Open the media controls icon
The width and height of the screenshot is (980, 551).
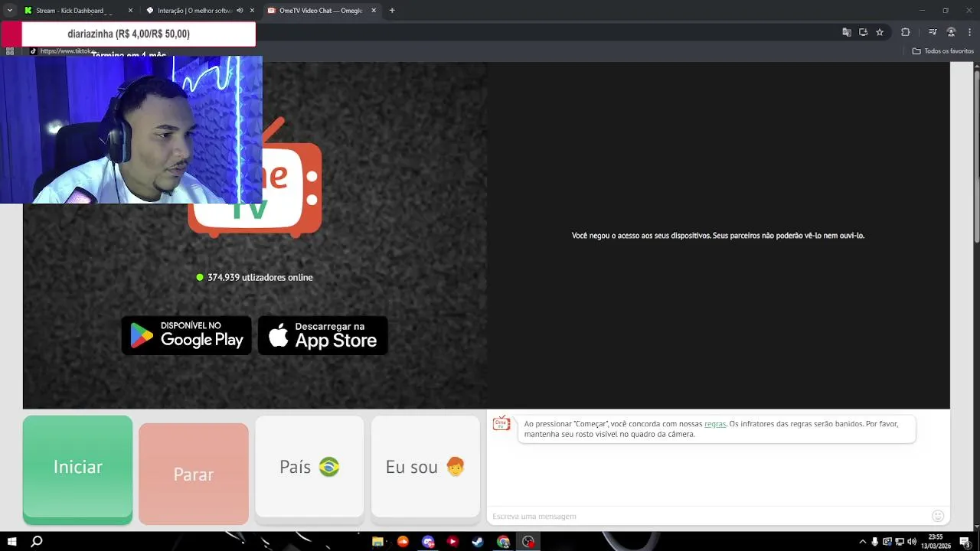coord(933,32)
